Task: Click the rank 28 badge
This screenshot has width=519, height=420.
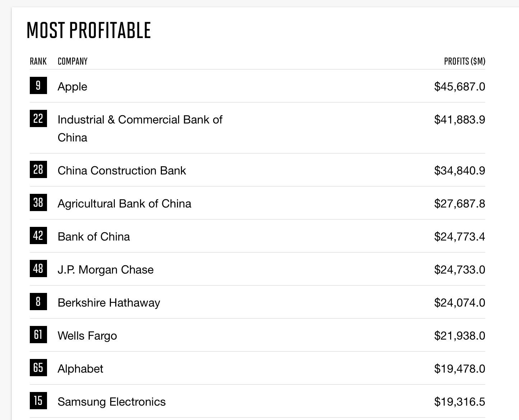Action: [x=38, y=169]
